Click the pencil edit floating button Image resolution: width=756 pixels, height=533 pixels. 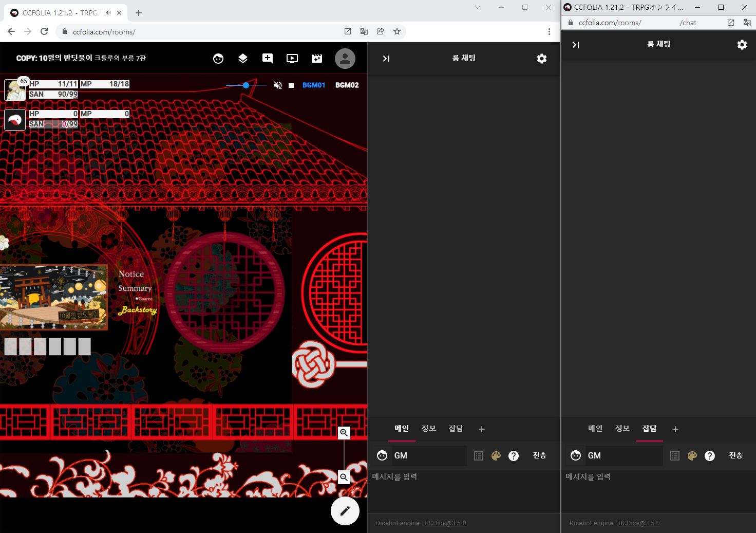tap(345, 511)
